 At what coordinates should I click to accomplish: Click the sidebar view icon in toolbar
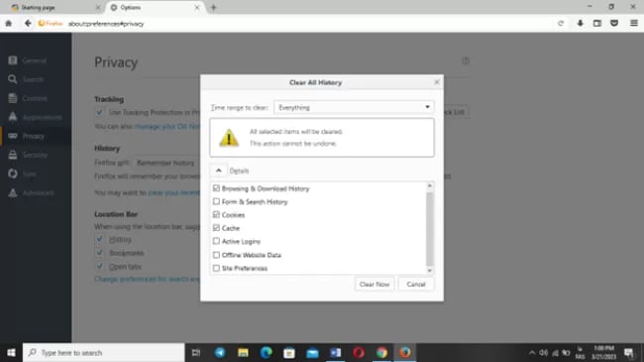597,24
